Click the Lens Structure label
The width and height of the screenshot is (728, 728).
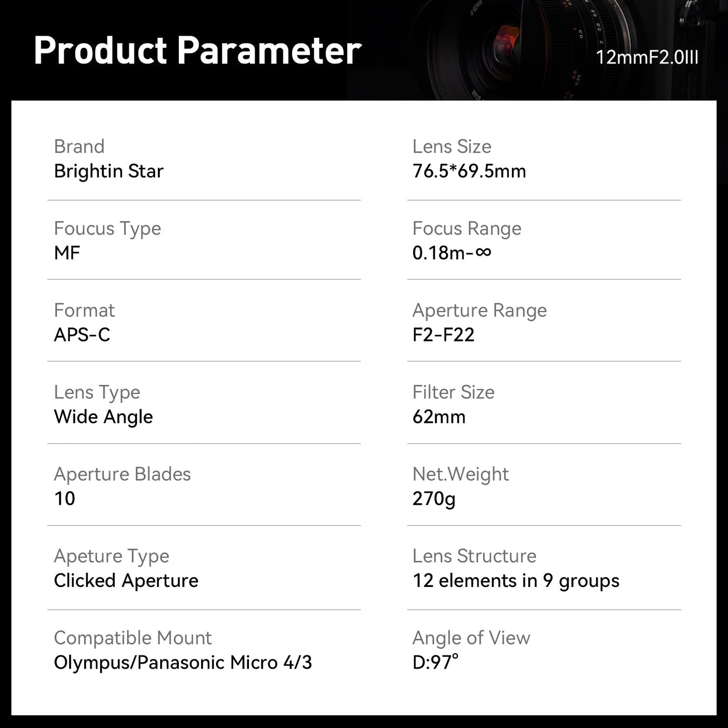(474, 556)
